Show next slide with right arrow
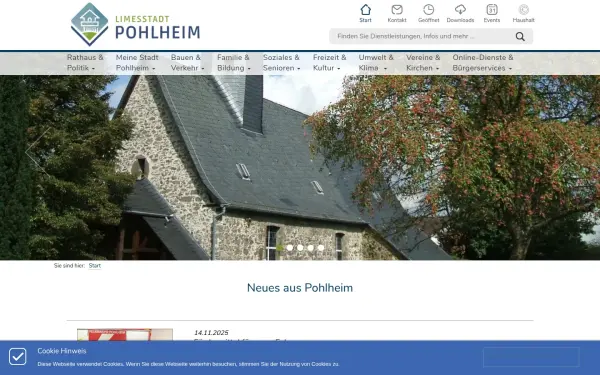600x375 pixels. click(562, 152)
